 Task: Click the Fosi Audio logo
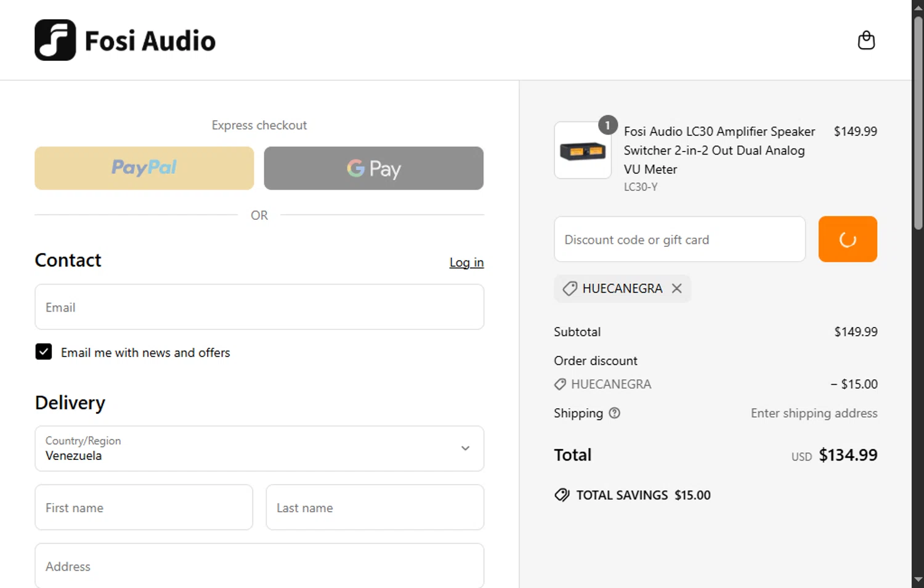click(125, 40)
